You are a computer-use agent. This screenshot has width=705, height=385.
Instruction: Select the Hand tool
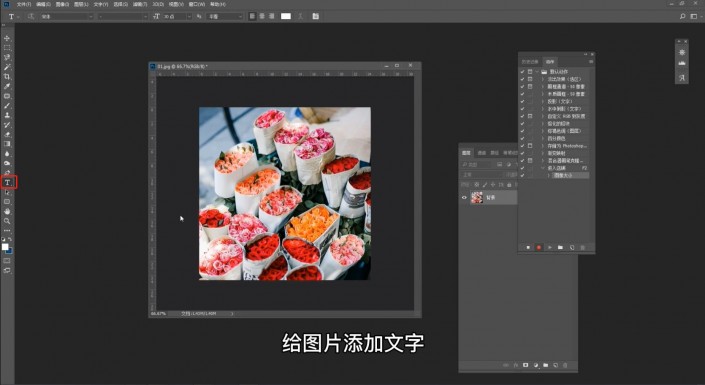pos(7,211)
